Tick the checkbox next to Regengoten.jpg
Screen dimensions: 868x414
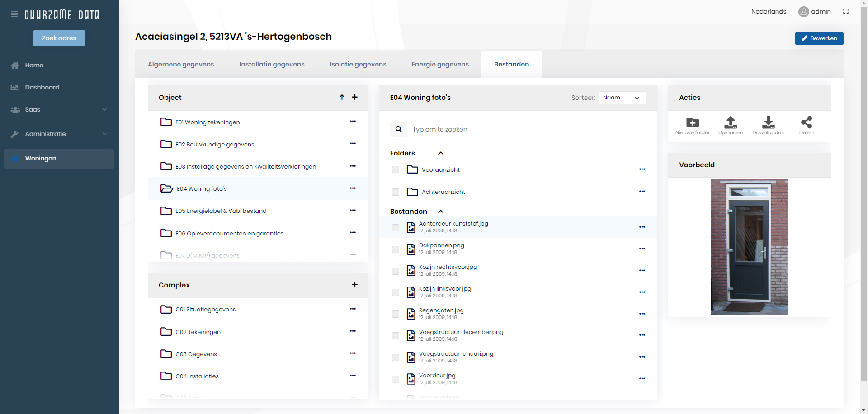tap(396, 315)
